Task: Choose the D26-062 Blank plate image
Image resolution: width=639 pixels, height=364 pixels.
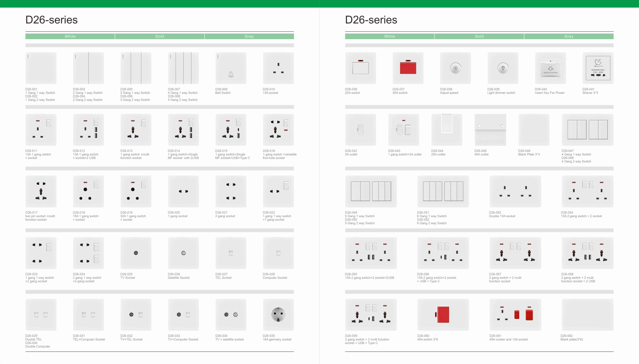Action: [x=588, y=315]
